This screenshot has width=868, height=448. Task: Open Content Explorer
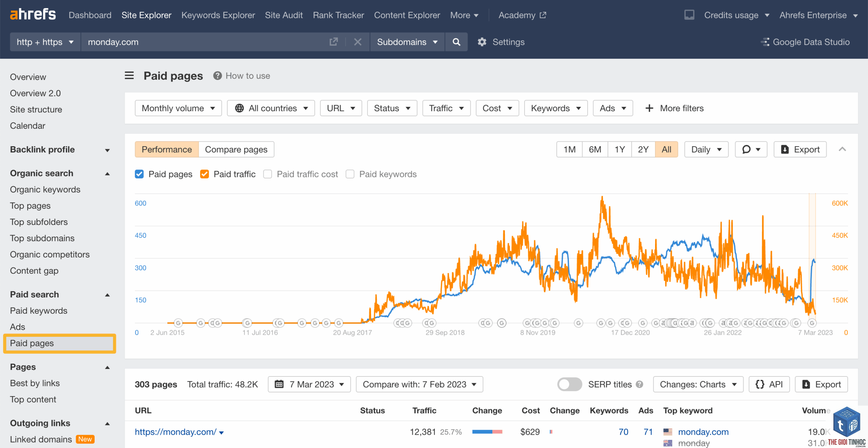tap(407, 15)
